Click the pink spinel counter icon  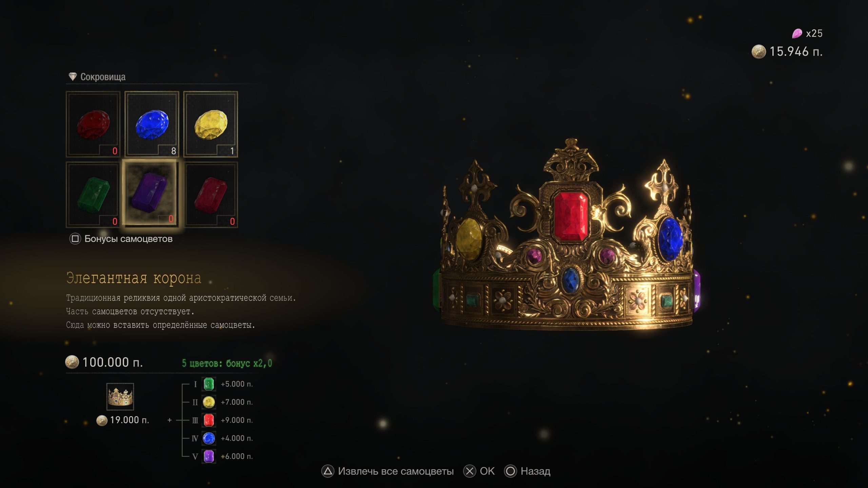[x=797, y=33]
